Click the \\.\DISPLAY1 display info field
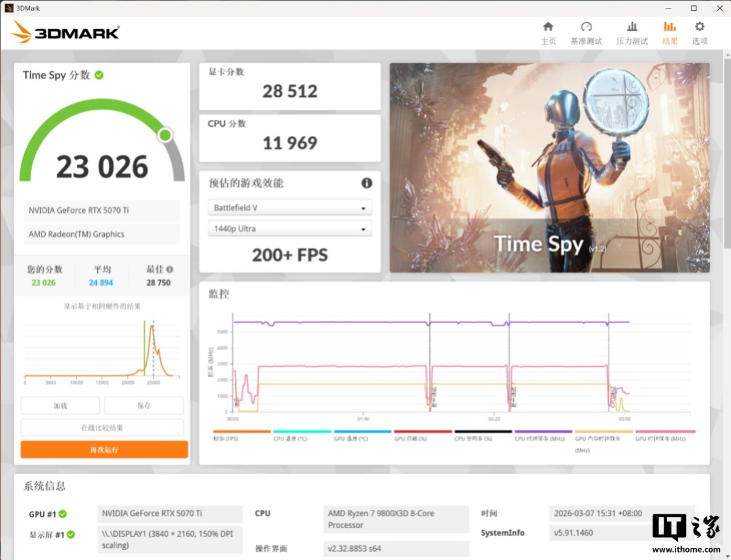Image resolution: width=731 pixels, height=560 pixels. point(170,540)
